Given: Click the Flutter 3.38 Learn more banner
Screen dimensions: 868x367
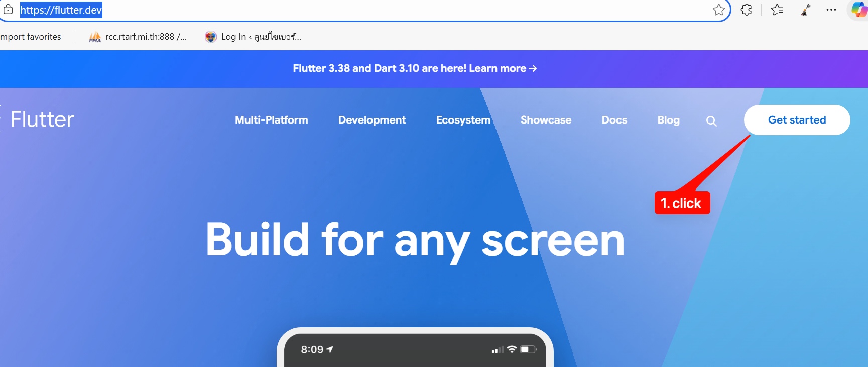Looking at the screenshot, I should (x=415, y=68).
